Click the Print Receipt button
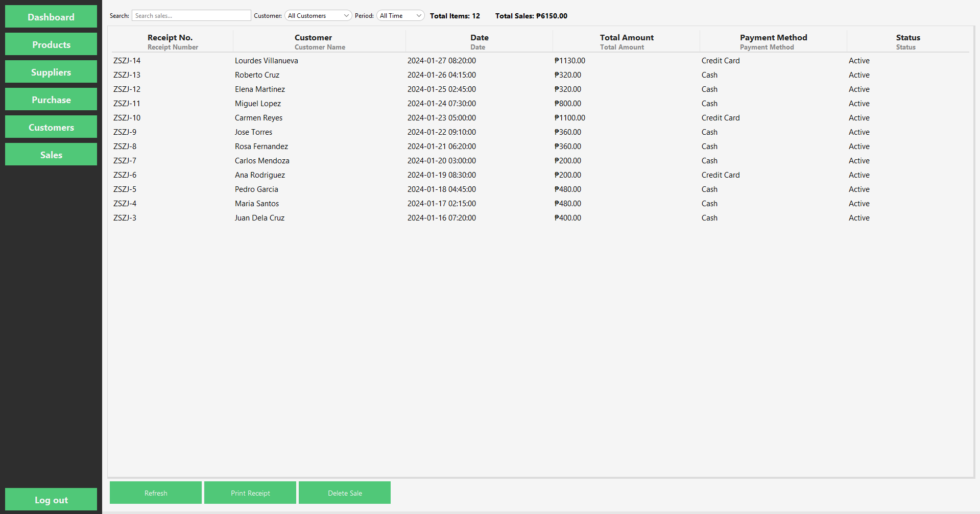The image size is (980, 514). [x=250, y=493]
